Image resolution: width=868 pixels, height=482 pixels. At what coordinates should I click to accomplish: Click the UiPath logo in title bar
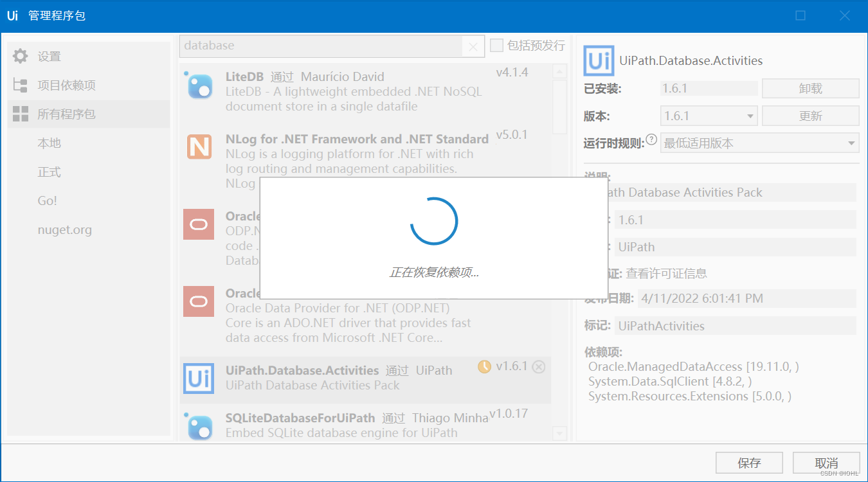[13, 15]
